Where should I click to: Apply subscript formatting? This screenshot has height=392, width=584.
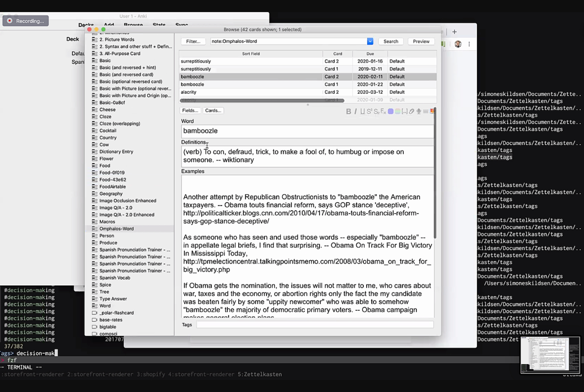[376, 111]
